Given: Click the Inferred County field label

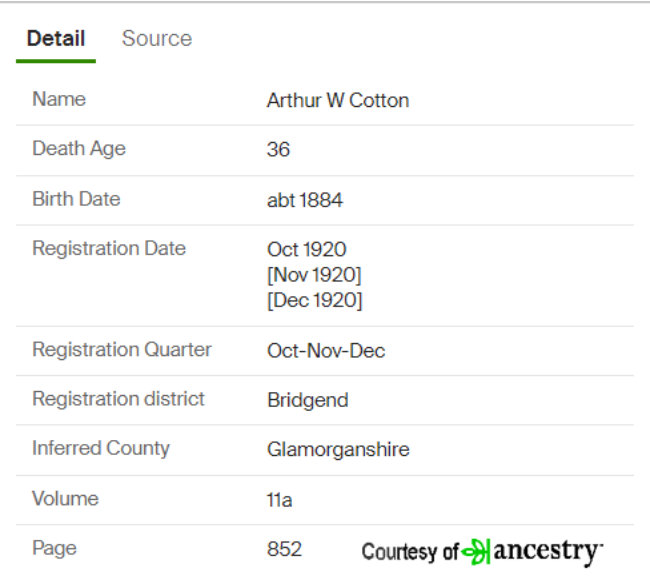Looking at the screenshot, I should [x=101, y=449].
